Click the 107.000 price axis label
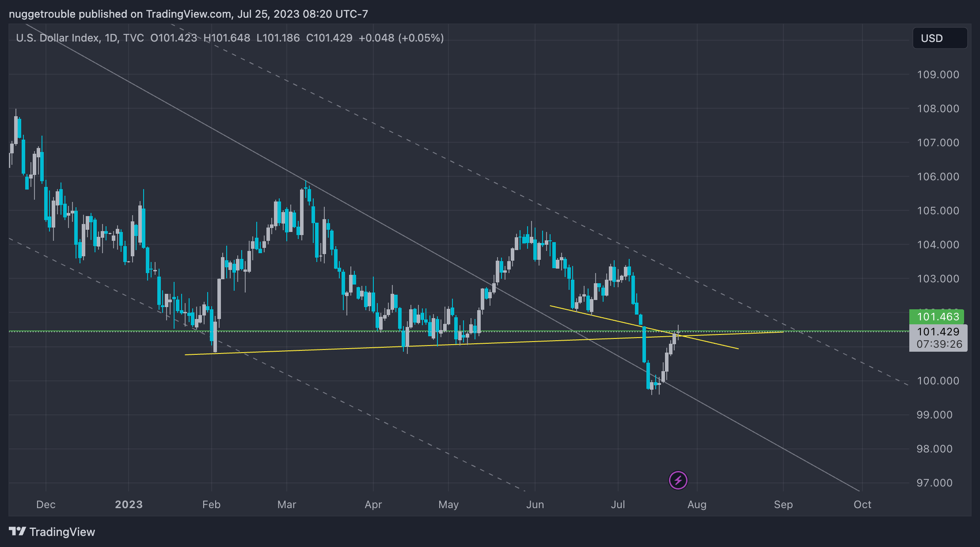The width and height of the screenshot is (980, 547). point(938,143)
